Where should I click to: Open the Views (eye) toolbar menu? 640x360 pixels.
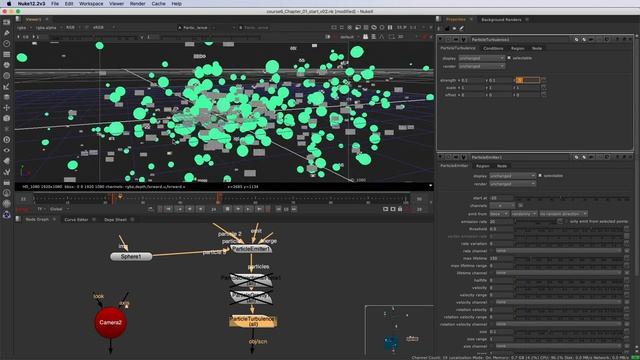tap(7, 150)
